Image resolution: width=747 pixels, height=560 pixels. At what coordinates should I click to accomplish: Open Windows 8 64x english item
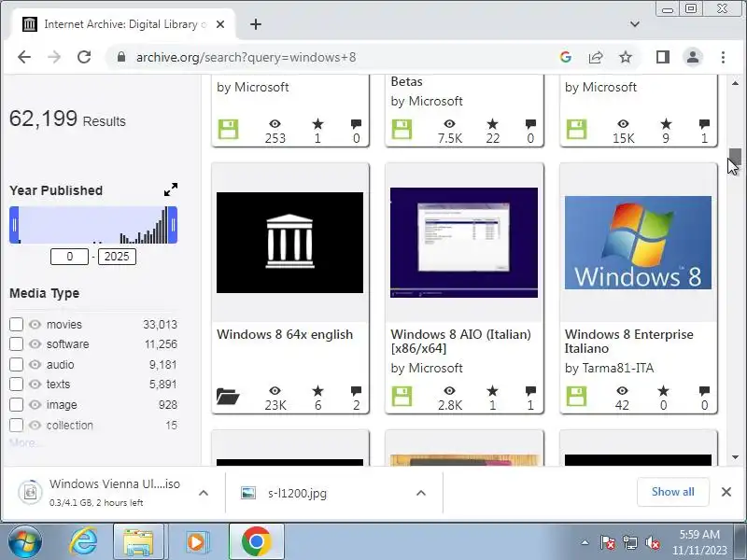coord(285,334)
